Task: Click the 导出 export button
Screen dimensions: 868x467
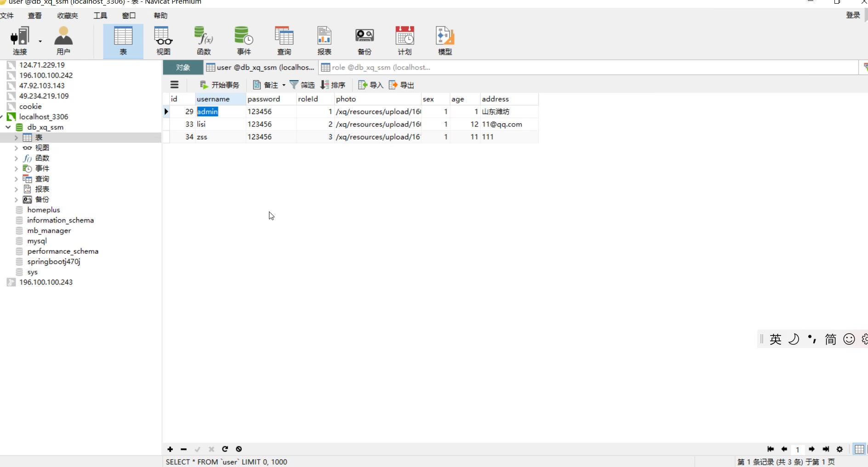Action: (401, 85)
